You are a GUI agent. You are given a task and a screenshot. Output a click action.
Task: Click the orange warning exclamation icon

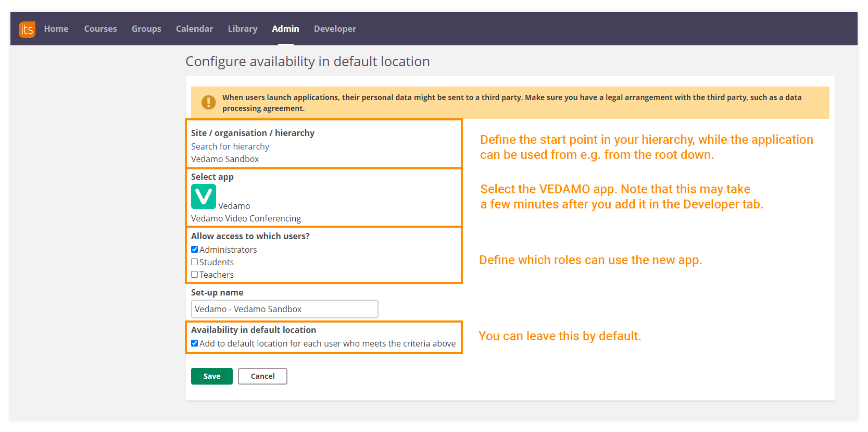coord(209,102)
